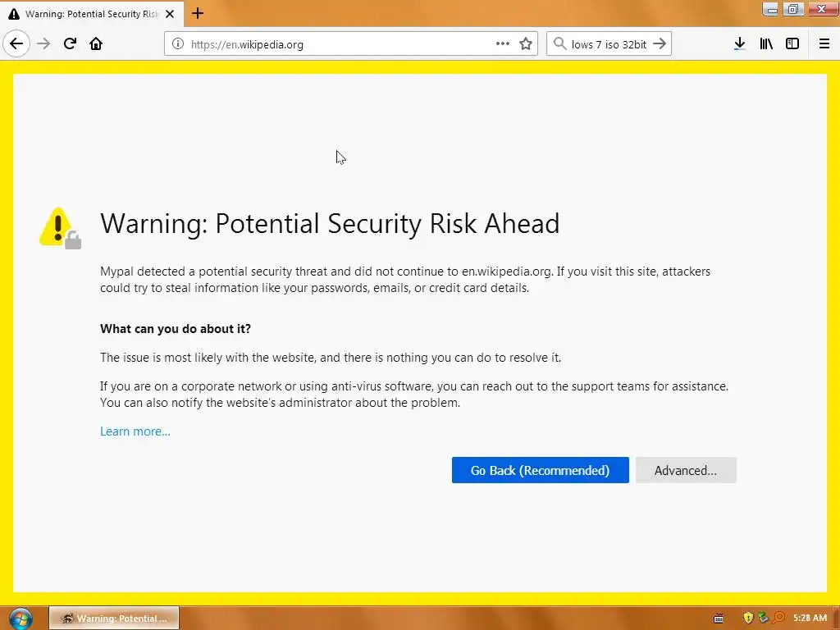Close the Warning tab
The image size is (840, 630).
click(170, 14)
